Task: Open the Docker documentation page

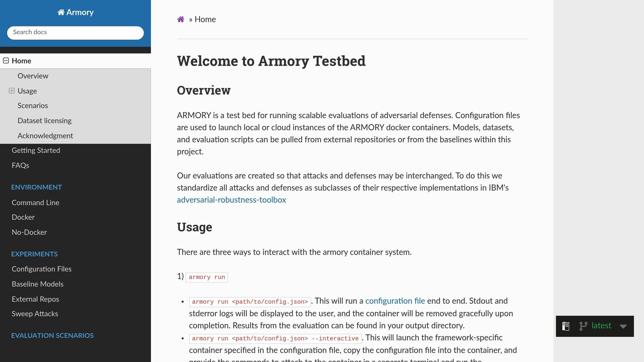Action: 23,217
